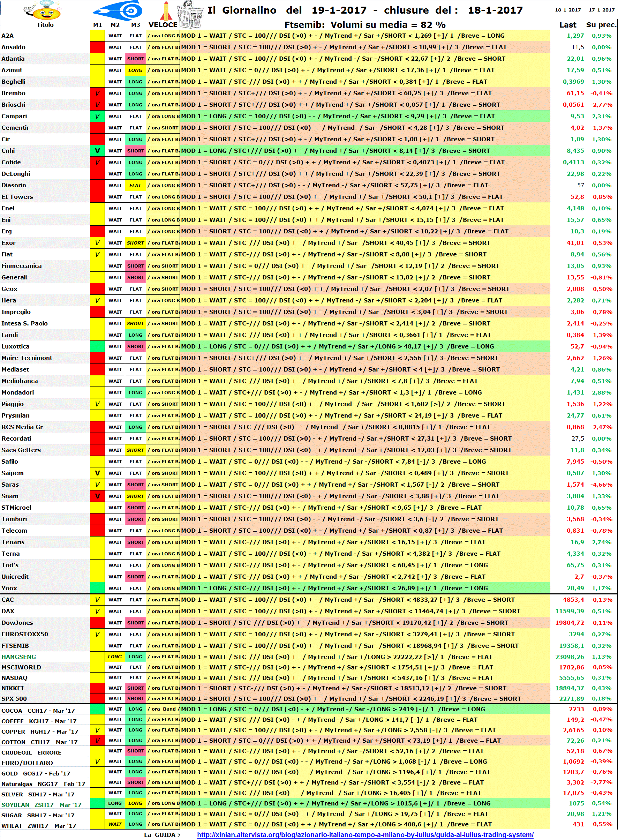The image size is (618, 840).
Task: Click the La GUIDA label
Action: click(x=161, y=835)
